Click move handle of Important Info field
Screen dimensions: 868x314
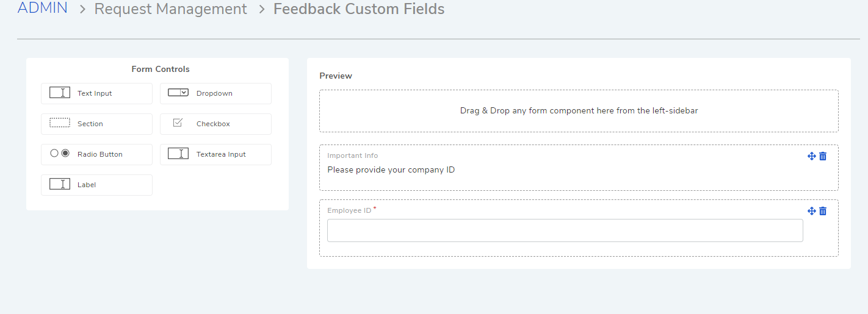812,156
